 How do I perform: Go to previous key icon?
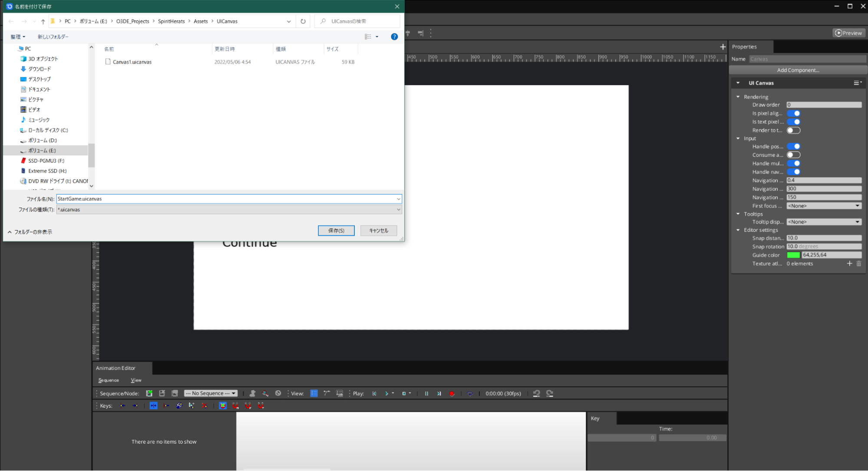coord(123,405)
